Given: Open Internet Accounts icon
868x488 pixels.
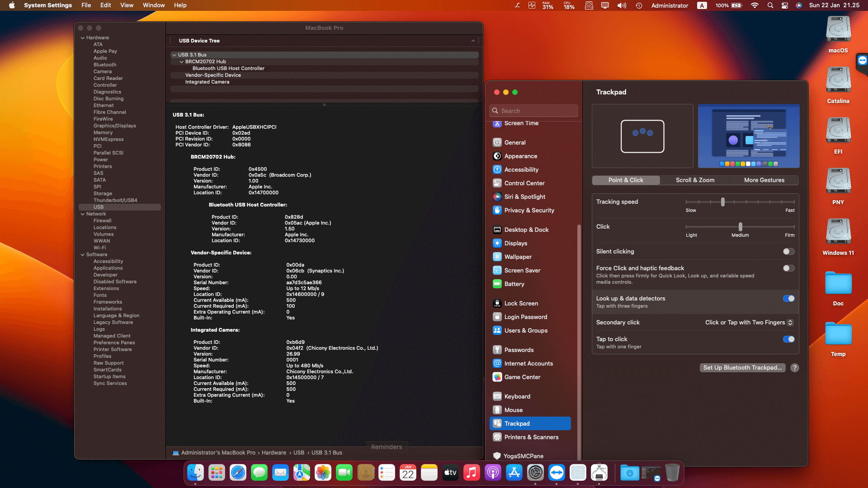Looking at the screenshot, I should click(x=497, y=363).
